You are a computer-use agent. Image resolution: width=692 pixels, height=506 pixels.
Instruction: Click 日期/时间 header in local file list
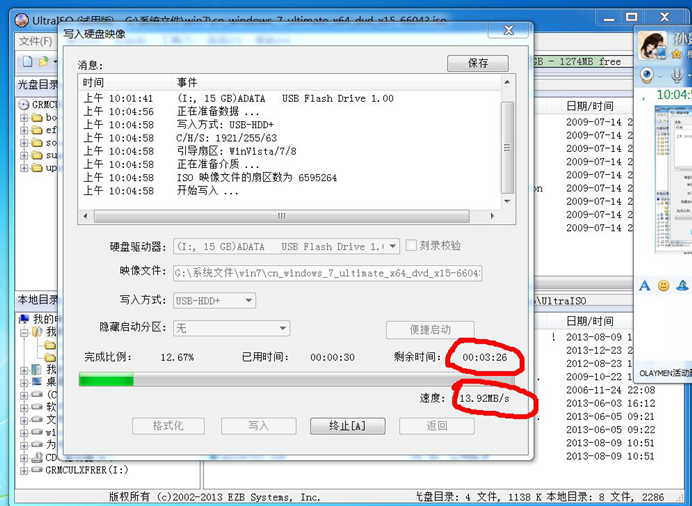point(590,321)
